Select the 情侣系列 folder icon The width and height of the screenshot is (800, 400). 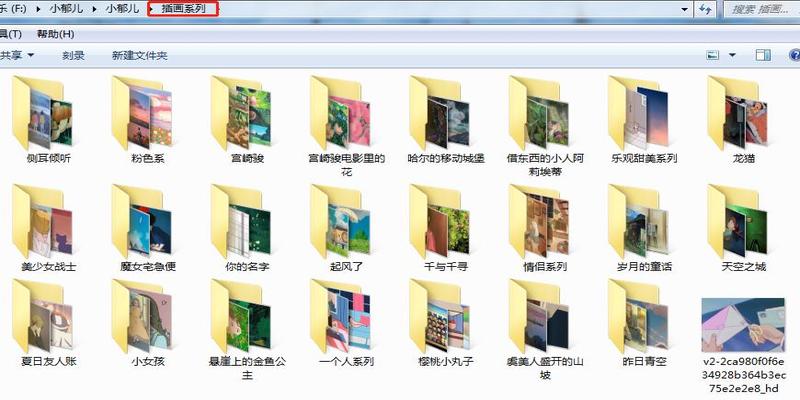point(539,221)
